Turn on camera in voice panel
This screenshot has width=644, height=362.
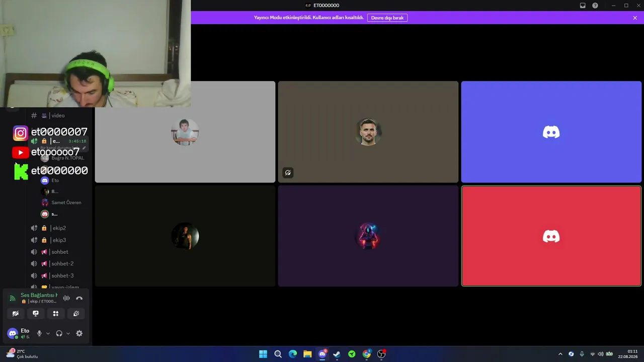coord(16,314)
